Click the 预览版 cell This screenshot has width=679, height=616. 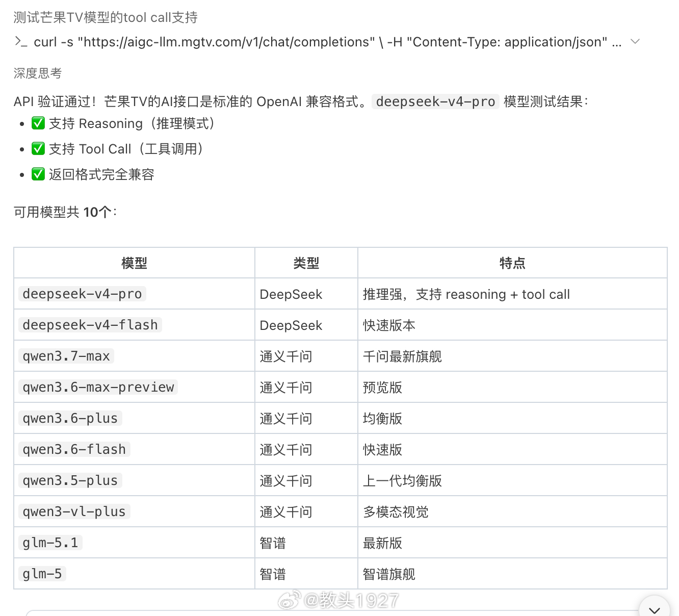coord(512,387)
